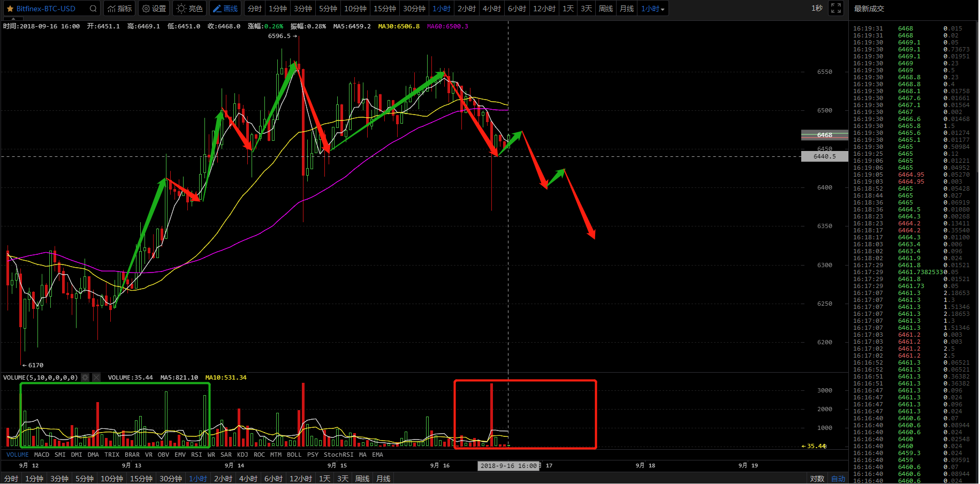Show the MACD indicator

(x=42, y=455)
